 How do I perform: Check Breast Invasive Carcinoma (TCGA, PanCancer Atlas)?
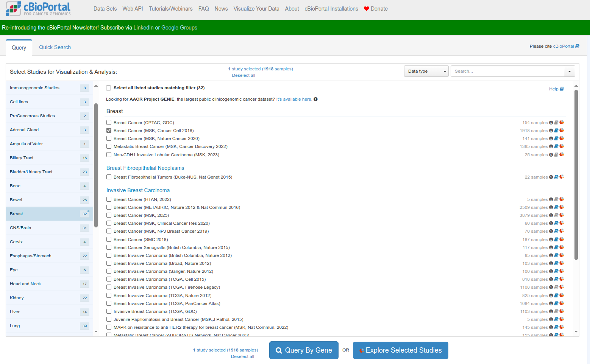[109, 303]
